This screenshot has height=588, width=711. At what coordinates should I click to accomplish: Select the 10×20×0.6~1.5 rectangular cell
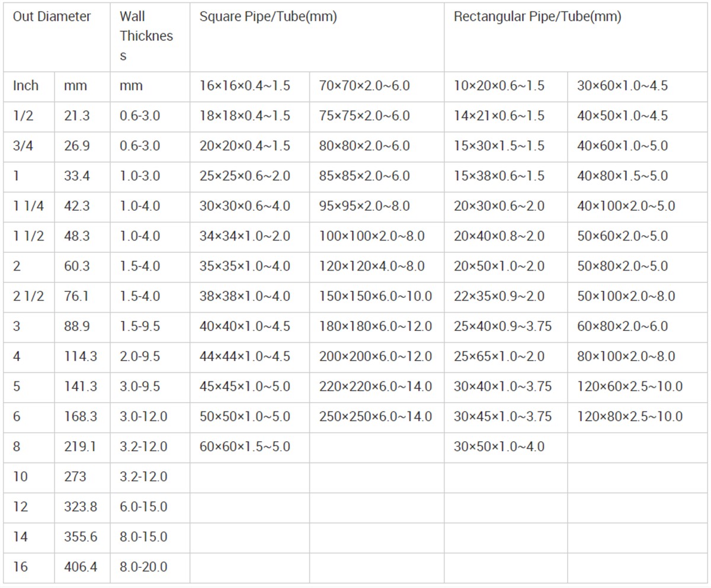[x=499, y=86]
